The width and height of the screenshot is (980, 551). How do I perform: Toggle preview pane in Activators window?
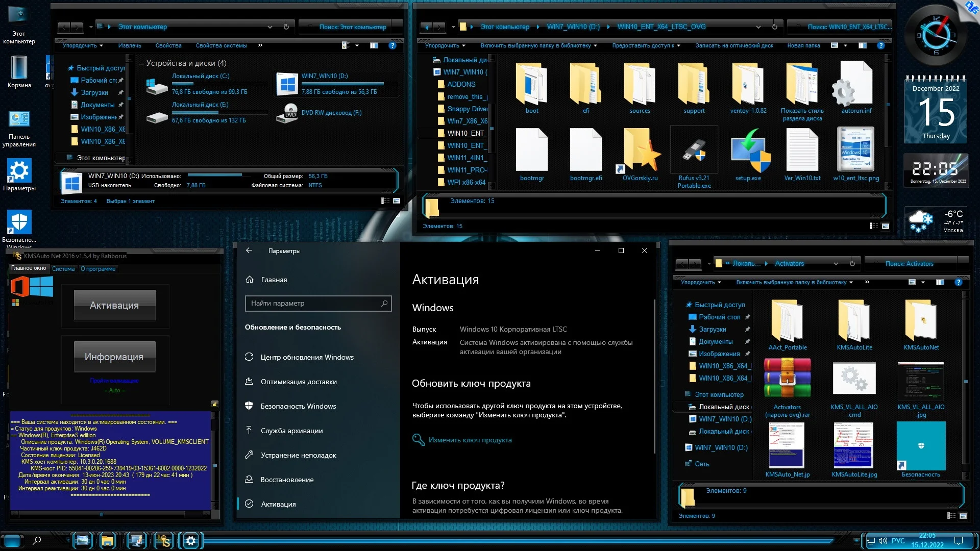click(940, 282)
